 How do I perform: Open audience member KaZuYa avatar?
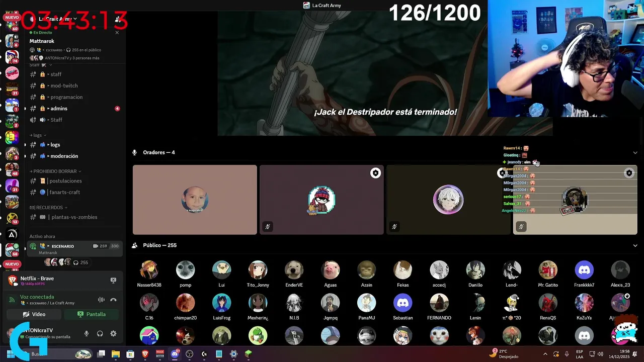point(584,303)
